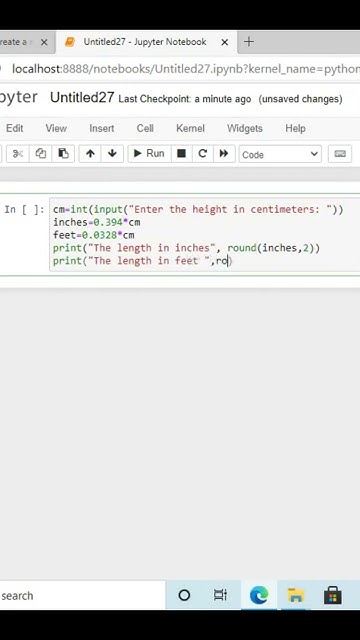Click code line 'feet=0.0328*cm'
360x640 pixels.
pyautogui.click(x=93, y=235)
